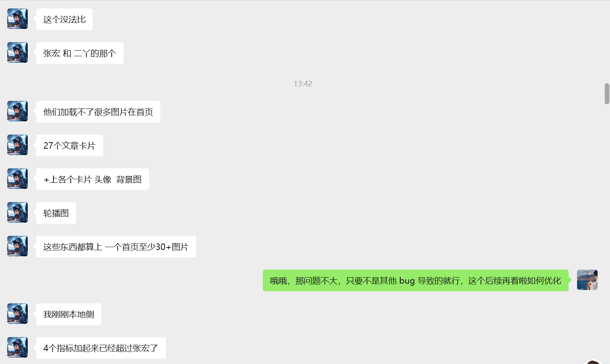Click the '他们加载不了很多图片在首页' bubble
Screen dimensions: 610x364
[98, 112]
